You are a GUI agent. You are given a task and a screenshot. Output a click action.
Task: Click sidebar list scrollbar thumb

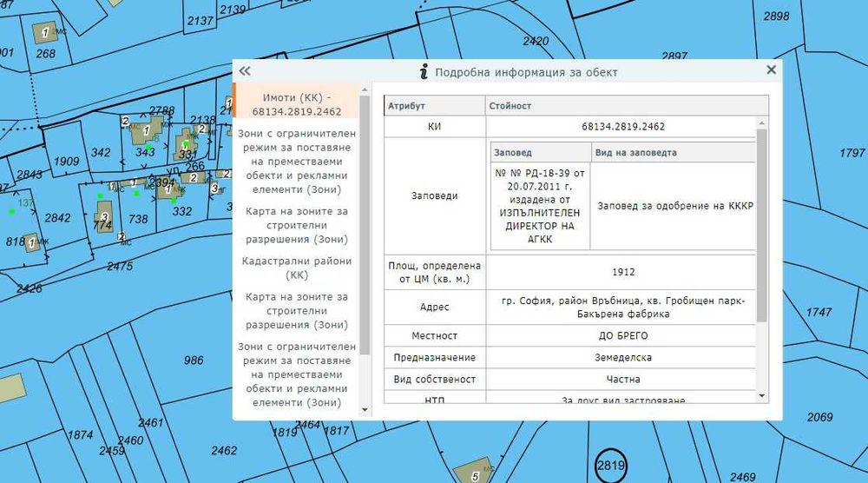365,224
